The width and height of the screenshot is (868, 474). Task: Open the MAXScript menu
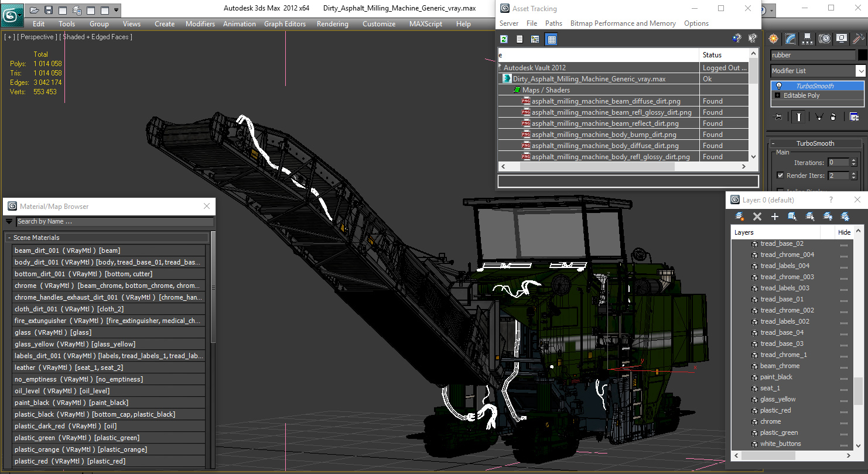pyautogui.click(x=426, y=24)
